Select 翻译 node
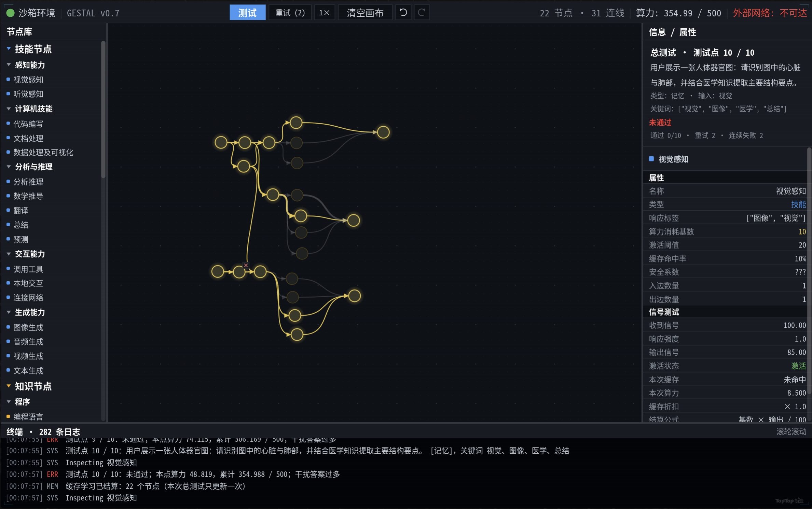 (20, 211)
